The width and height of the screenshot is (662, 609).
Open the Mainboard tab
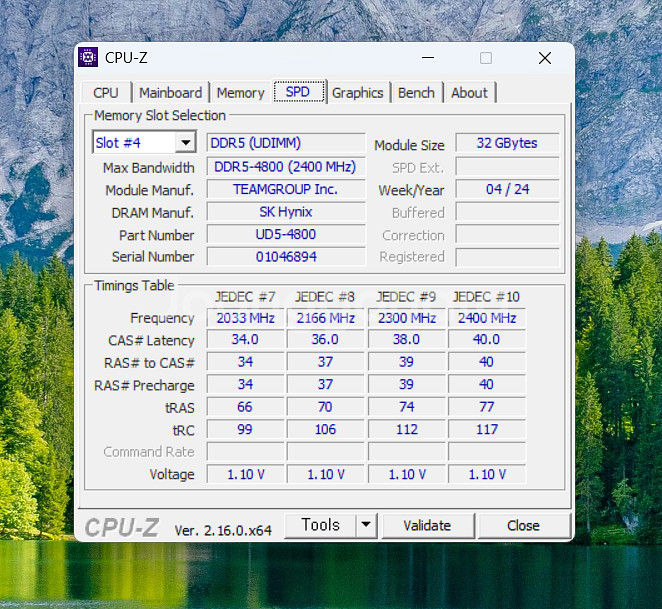tap(170, 93)
